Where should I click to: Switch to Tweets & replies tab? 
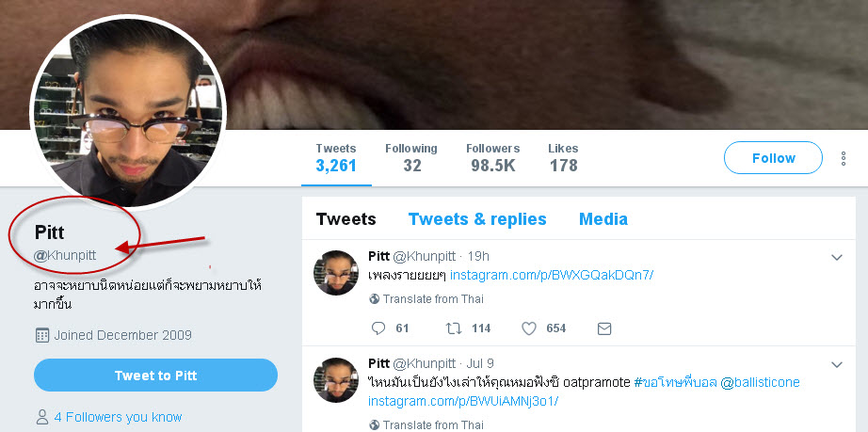point(477,219)
